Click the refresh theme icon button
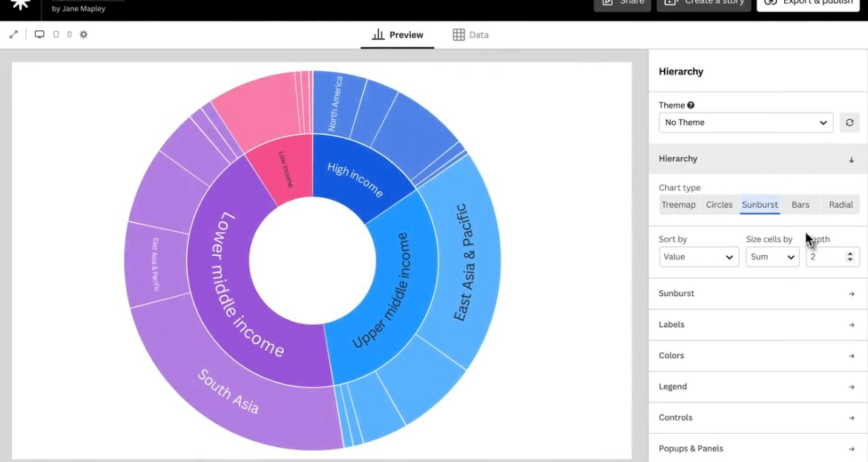 point(849,122)
